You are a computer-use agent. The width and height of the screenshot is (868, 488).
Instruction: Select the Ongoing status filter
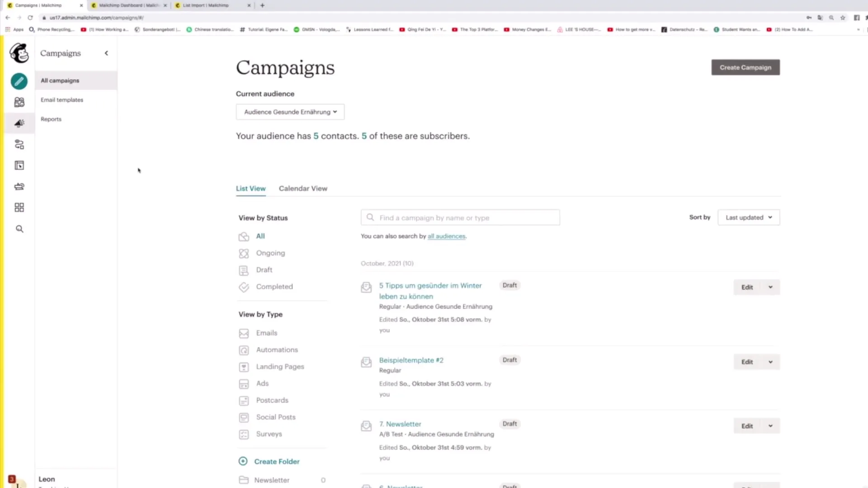tap(270, 253)
